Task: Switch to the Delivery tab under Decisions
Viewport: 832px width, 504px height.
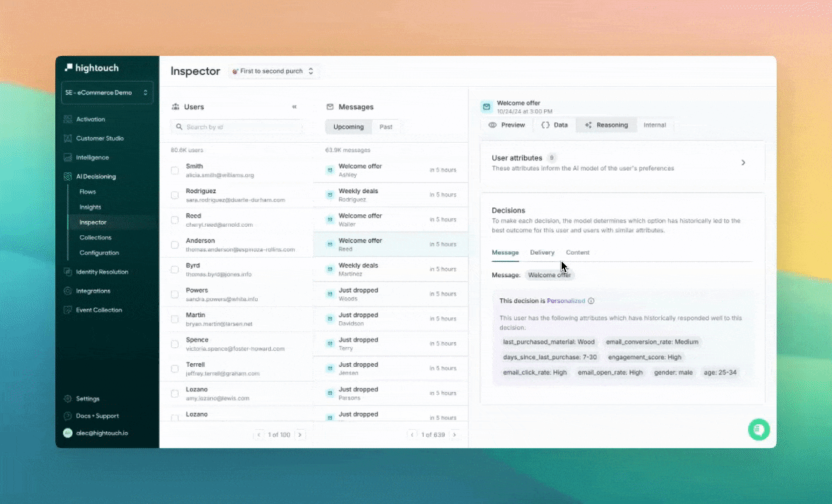Action: 542,253
